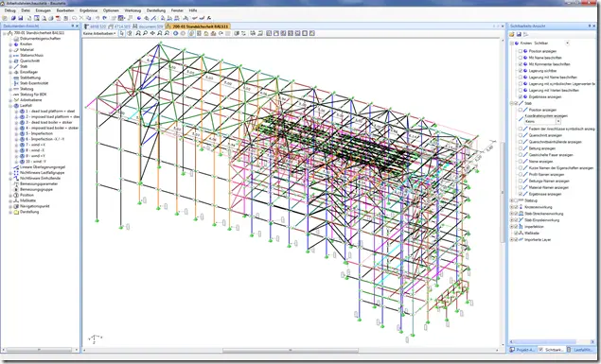Image resolution: width=601 pixels, height=364 pixels.
Task: Select Lineare Überlagerungsregel item
Action: pos(43,167)
